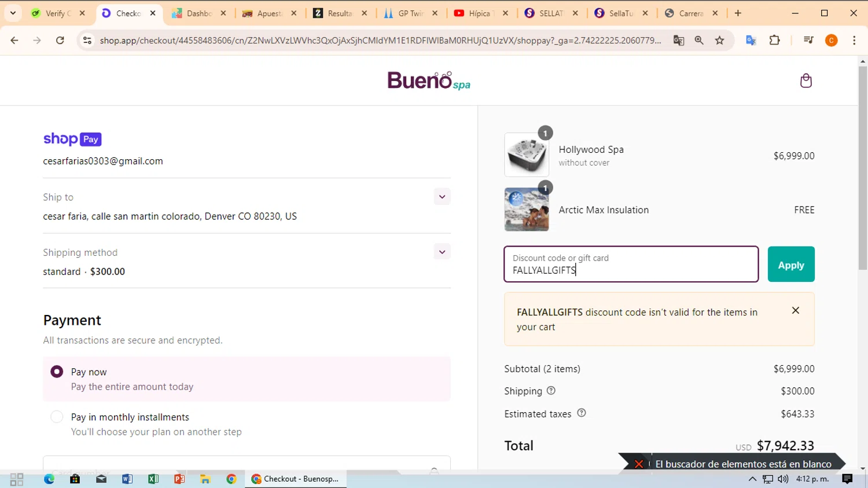
Task: Show hidden system tray icons
Action: tap(752, 479)
